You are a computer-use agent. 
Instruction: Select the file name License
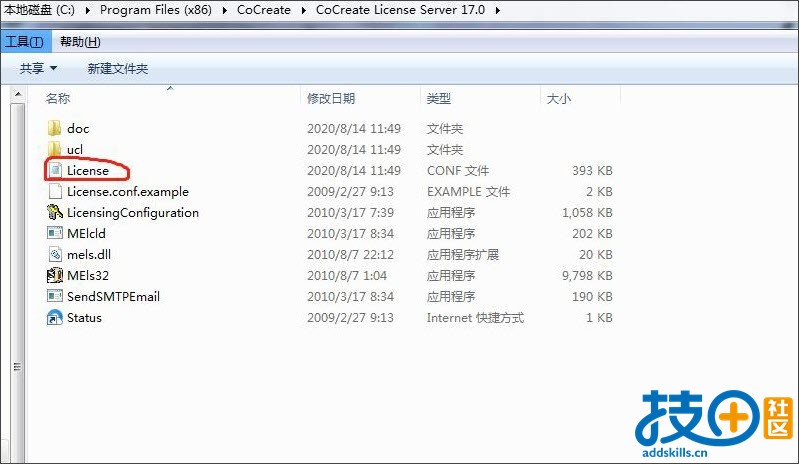coord(88,171)
